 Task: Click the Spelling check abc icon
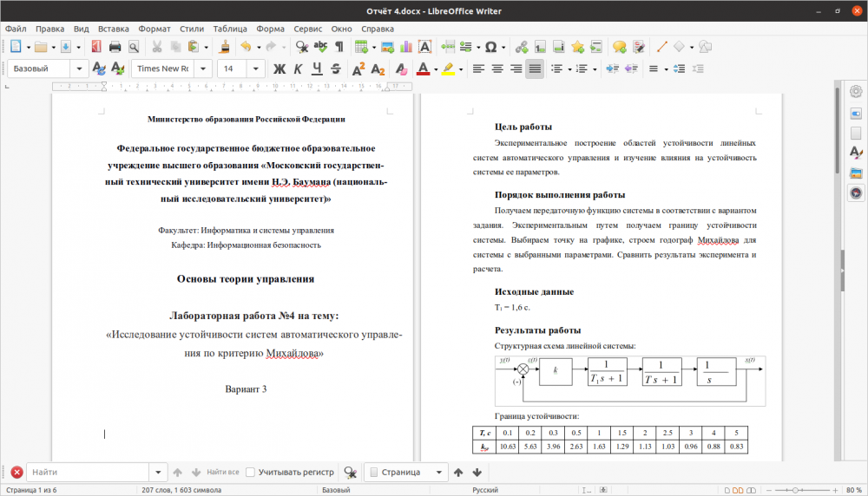tap(321, 47)
